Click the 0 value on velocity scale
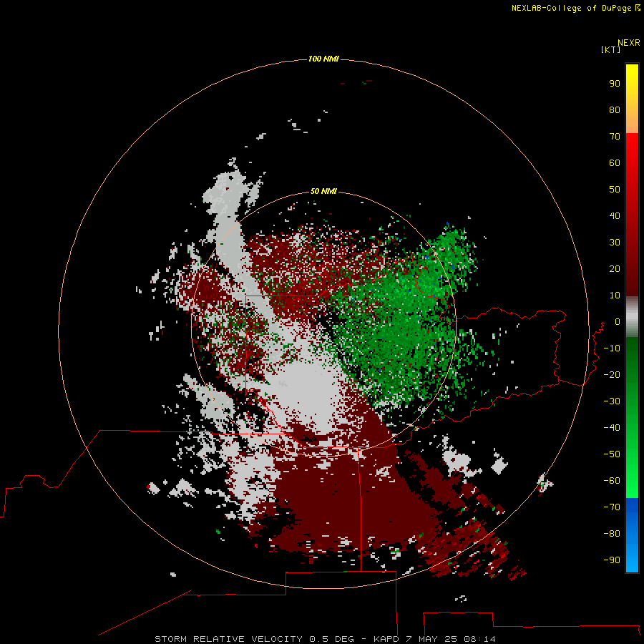 pos(618,322)
